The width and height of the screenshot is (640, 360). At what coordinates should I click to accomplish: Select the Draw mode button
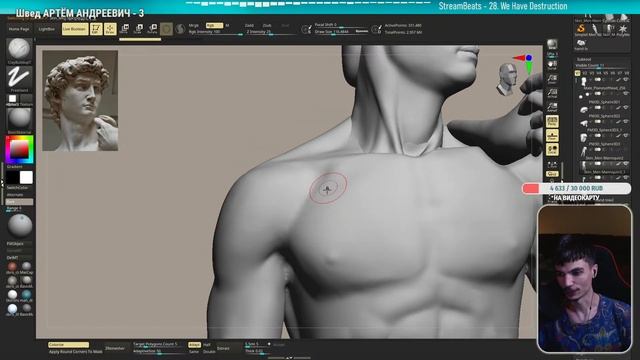tap(110, 29)
